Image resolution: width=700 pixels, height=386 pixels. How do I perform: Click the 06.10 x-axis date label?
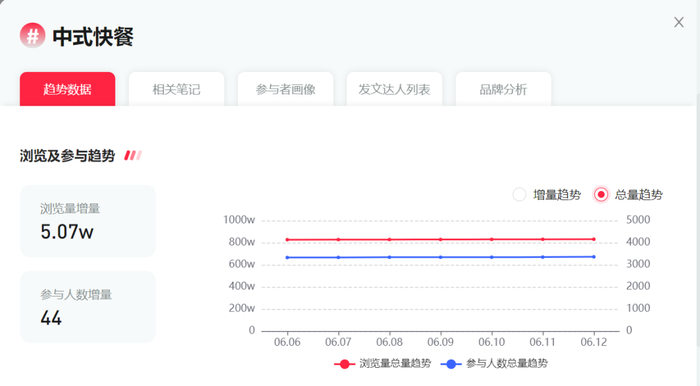[x=492, y=342]
